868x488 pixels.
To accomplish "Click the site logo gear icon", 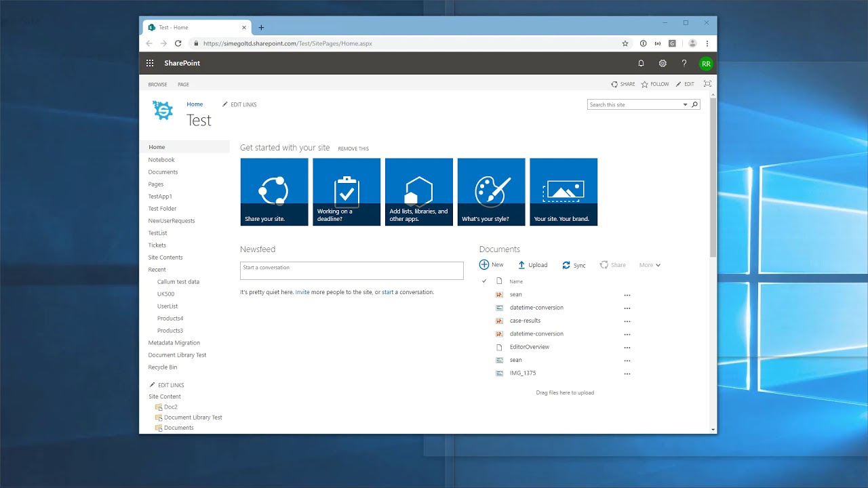I will click(163, 110).
